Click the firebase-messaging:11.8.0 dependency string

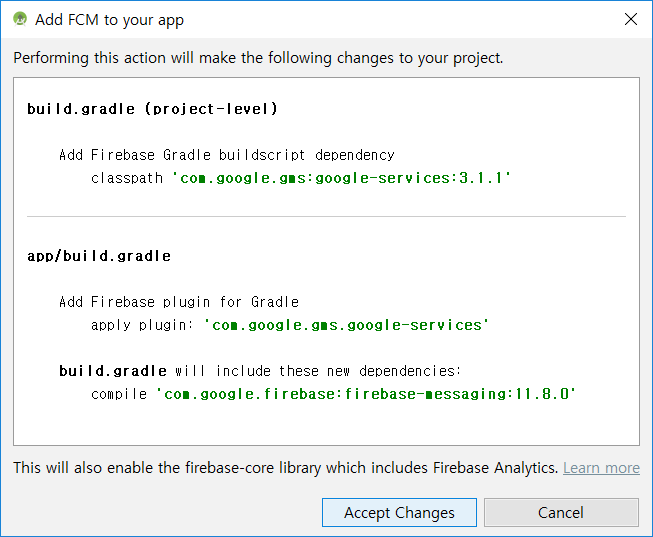pyautogui.click(x=366, y=394)
